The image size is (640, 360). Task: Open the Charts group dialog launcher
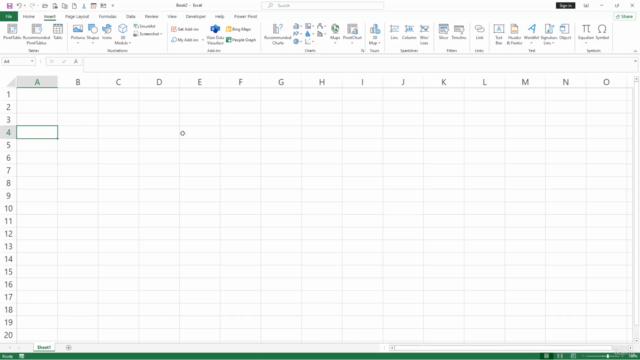(362, 51)
